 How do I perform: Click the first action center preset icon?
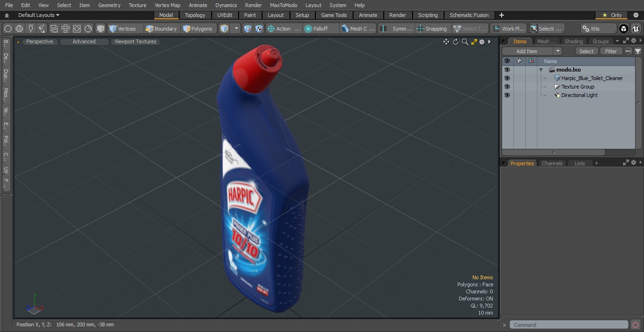(x=248, y=29)
